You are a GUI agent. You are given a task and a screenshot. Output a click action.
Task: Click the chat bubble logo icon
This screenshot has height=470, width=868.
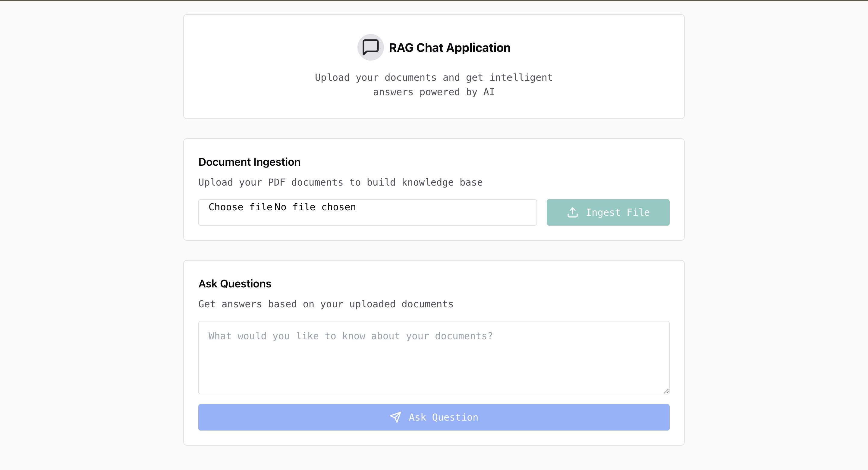point(370,47)
